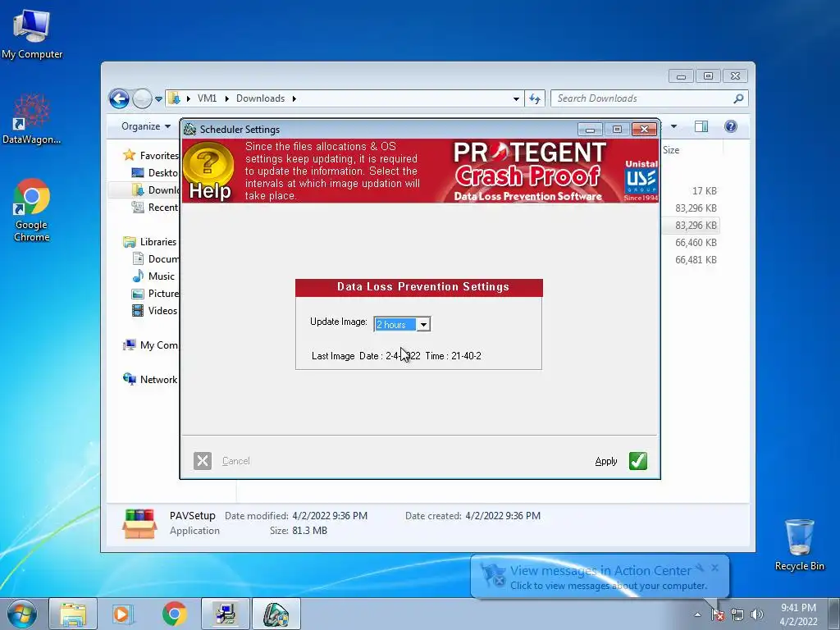Screen dimensions: 840x630
Task: Click the green Apply checkmark icon
Action: pyautogui.click(x=637, y=461)
